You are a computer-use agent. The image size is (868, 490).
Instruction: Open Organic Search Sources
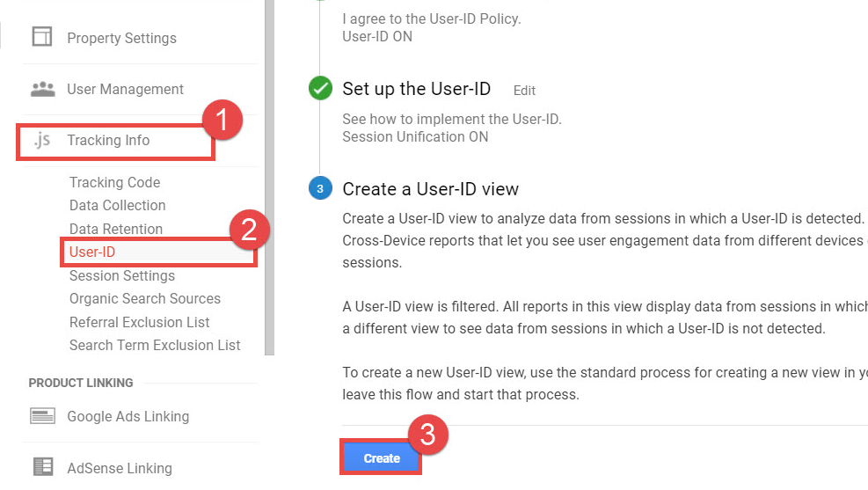pyautogui.click(x=145, y=298)
